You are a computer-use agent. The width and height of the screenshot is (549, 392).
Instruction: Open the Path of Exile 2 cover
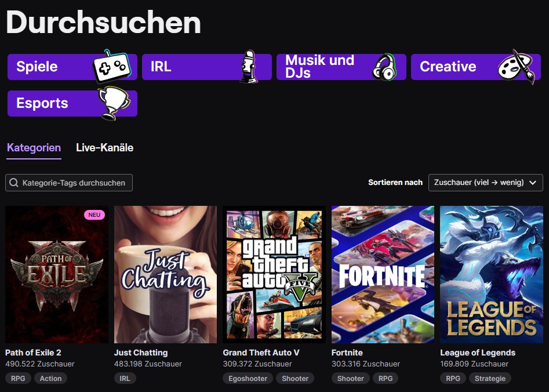[x=57, y=275]
